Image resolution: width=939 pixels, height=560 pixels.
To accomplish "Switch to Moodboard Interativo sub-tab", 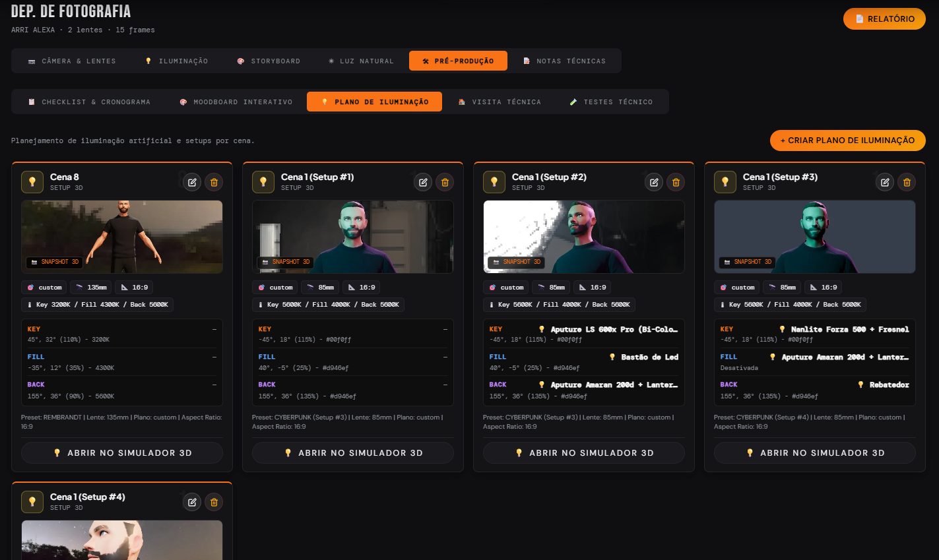I will 236,102.
